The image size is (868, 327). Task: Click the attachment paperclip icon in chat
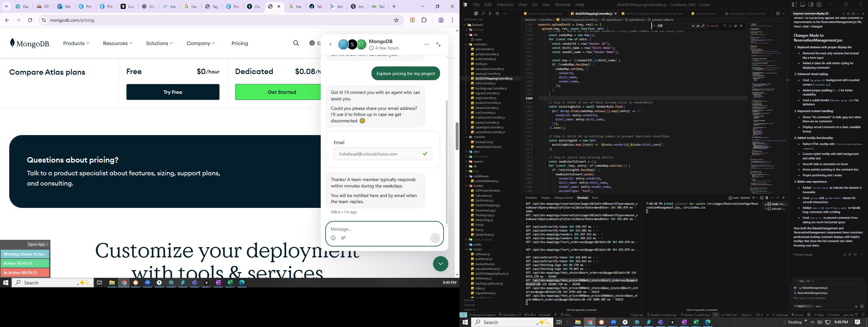[343, 238]
